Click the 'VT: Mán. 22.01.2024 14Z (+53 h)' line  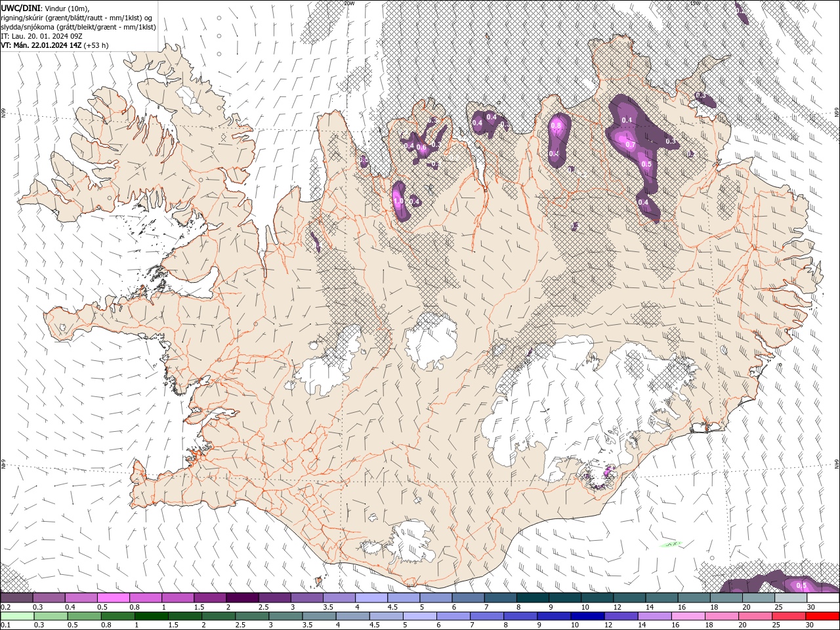pyautogui.click(x=54, y=45)
